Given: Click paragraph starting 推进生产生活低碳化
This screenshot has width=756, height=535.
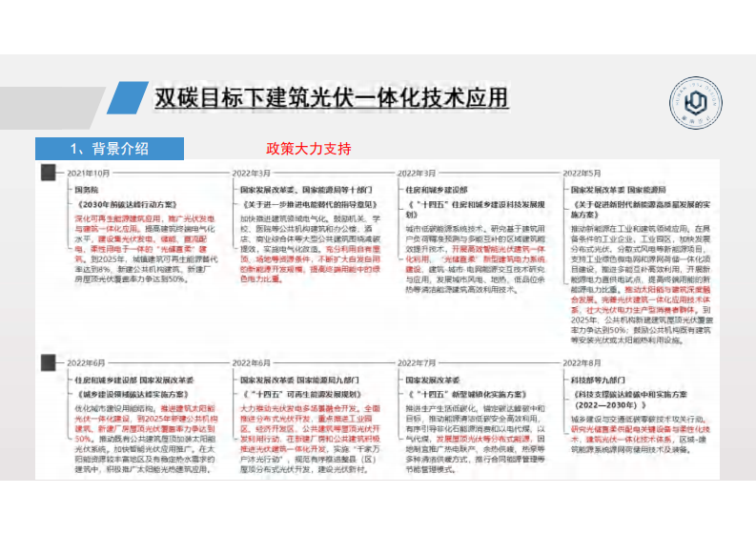Looking at the screenshot, I should (476, 439).
